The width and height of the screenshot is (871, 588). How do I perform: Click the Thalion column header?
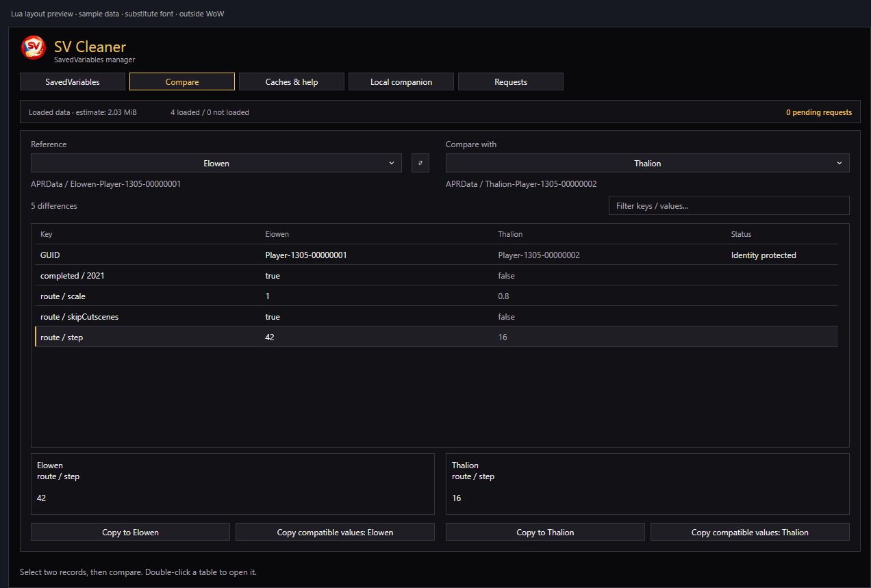(x=510, y=234)
